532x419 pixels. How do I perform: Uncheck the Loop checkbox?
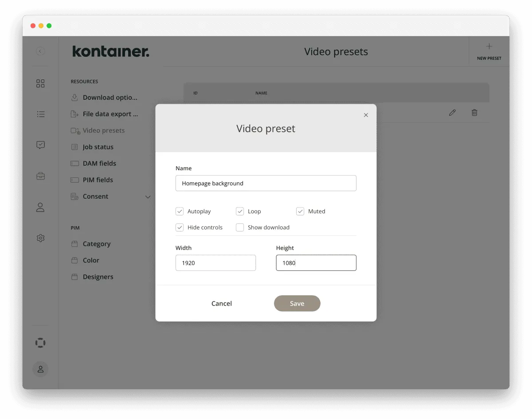pyautogui.click(x=240, y=211)
